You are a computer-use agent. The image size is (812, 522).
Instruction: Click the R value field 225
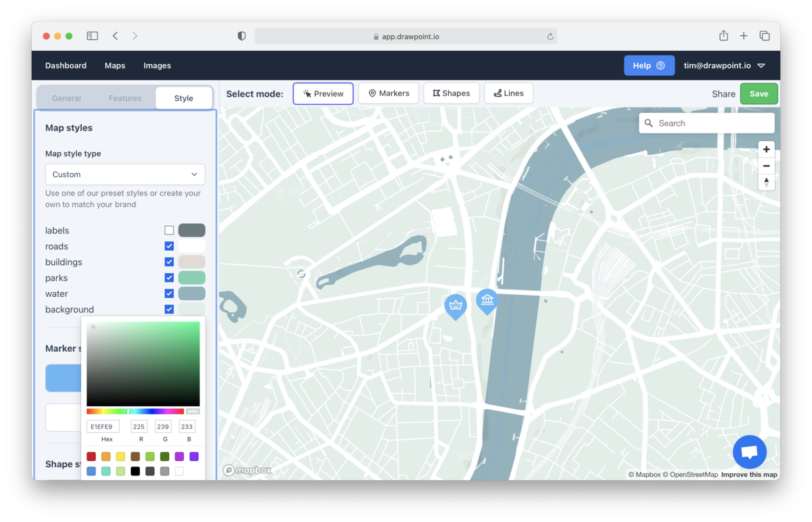[x=139, y=427]
